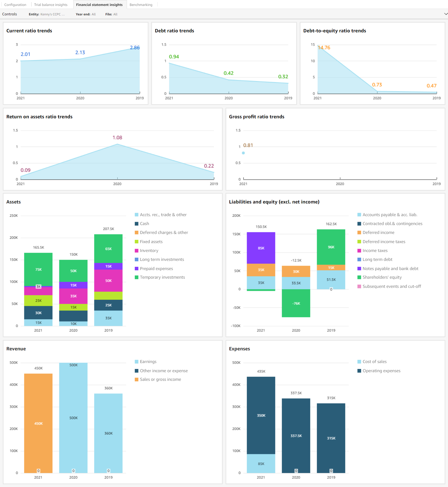The height and width of the screenshot is (487, 448).
Task: Click Notes payable and bank debt legend
Action: tap(390, 269)
